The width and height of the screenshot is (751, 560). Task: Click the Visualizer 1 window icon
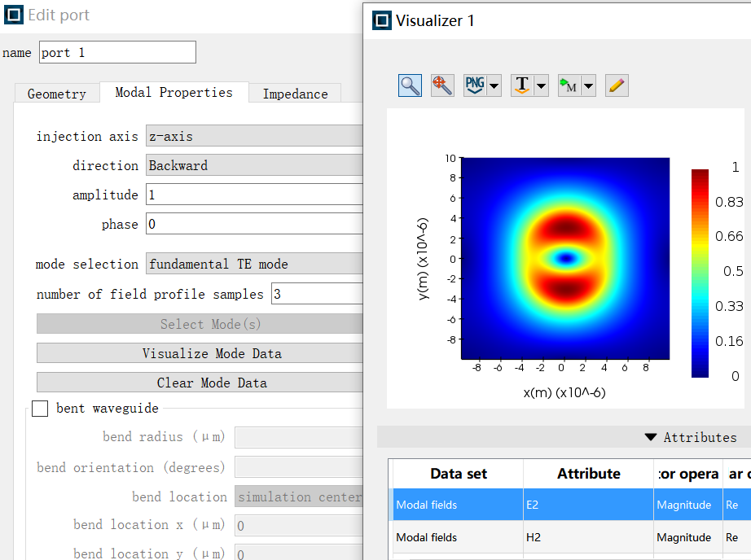click(382, 20)
